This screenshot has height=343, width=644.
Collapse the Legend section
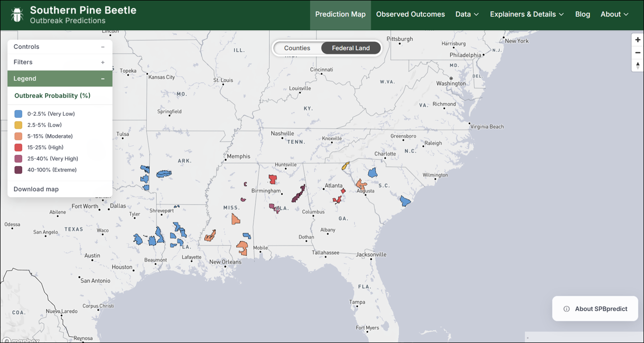click(x=60, y=78)
